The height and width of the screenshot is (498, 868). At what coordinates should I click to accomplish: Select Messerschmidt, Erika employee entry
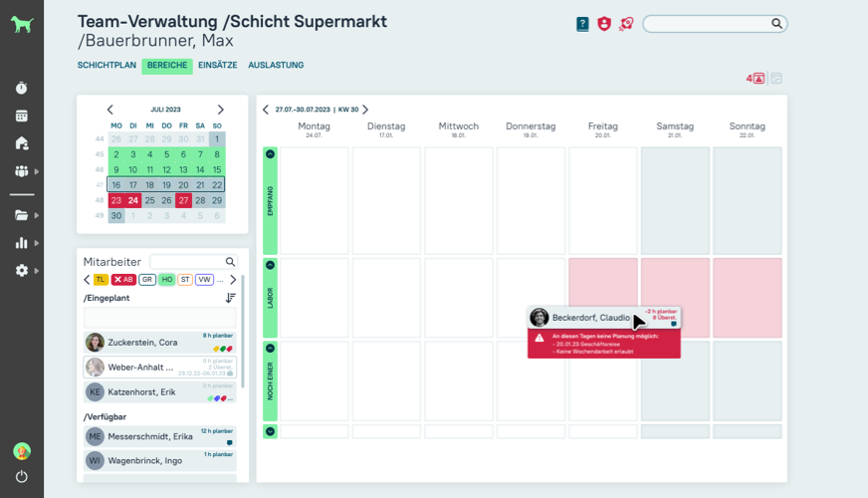(160, 436)
